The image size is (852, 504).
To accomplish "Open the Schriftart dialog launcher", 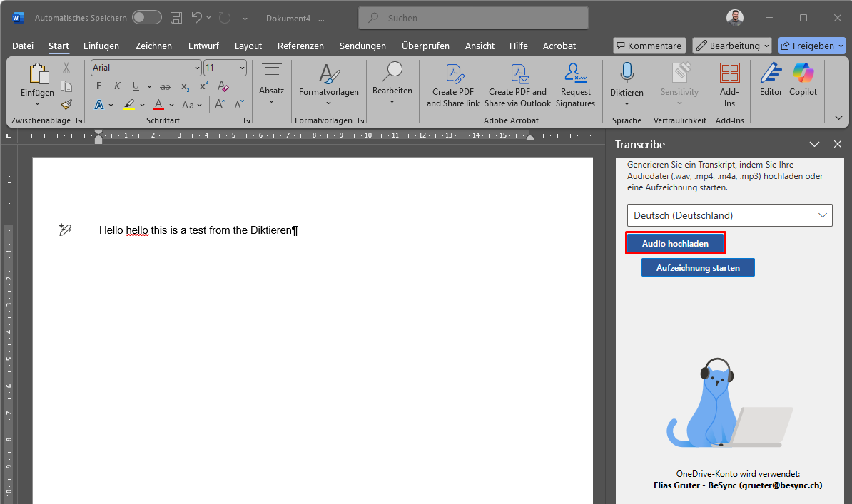I will pyautogui.click(x=247, y=120).
